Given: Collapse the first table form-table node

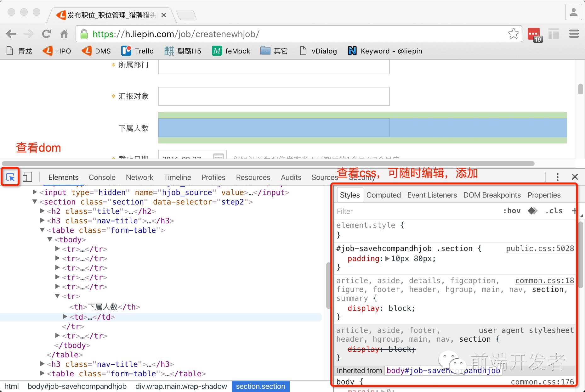Looking at the screenshot, I should click(x=42, y=230).
